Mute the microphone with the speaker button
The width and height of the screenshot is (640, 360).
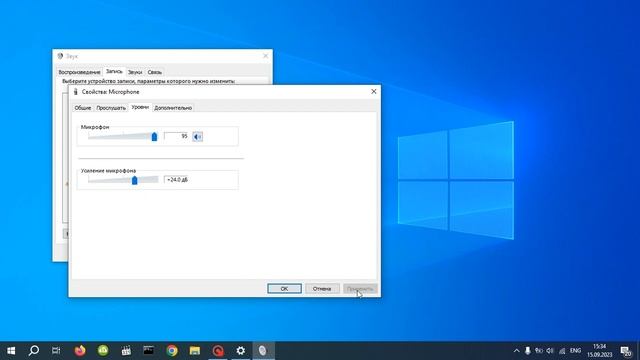pyautogui.click(x=198, y=137)
